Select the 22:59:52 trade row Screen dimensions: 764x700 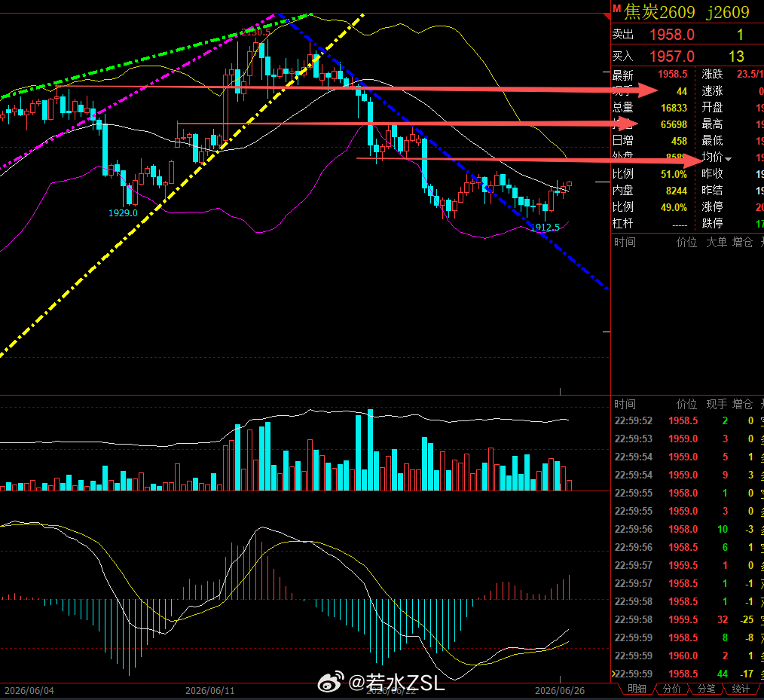coord(687,420)
